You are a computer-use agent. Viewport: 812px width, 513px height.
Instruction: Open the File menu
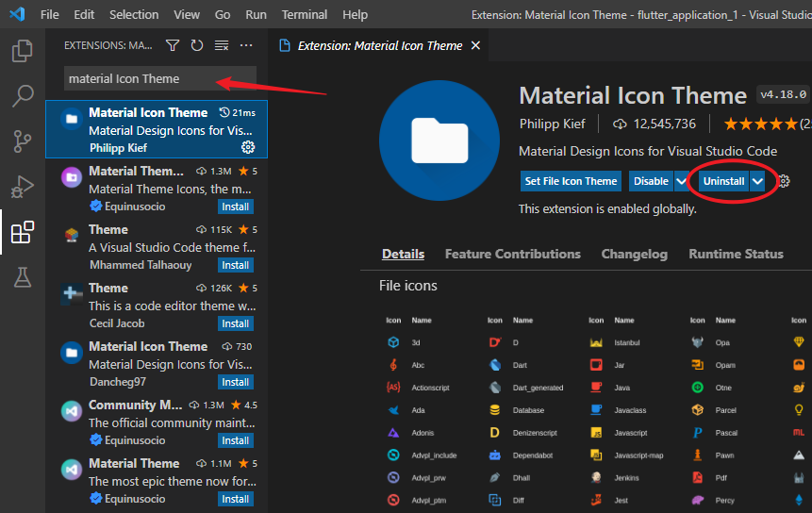pos(50,14)
